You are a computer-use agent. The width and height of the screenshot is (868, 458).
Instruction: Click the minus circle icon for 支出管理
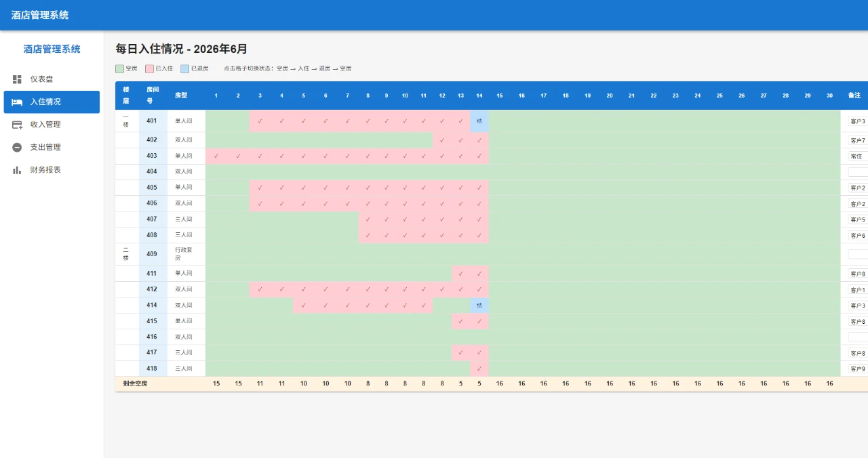click(x=17, y=147)
